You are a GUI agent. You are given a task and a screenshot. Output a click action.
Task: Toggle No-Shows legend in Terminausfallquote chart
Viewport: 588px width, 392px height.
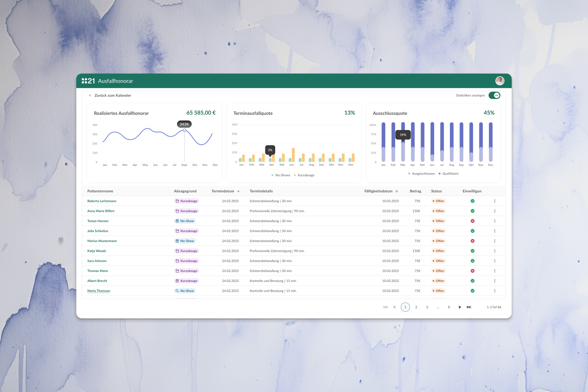(x=281, y=175)
